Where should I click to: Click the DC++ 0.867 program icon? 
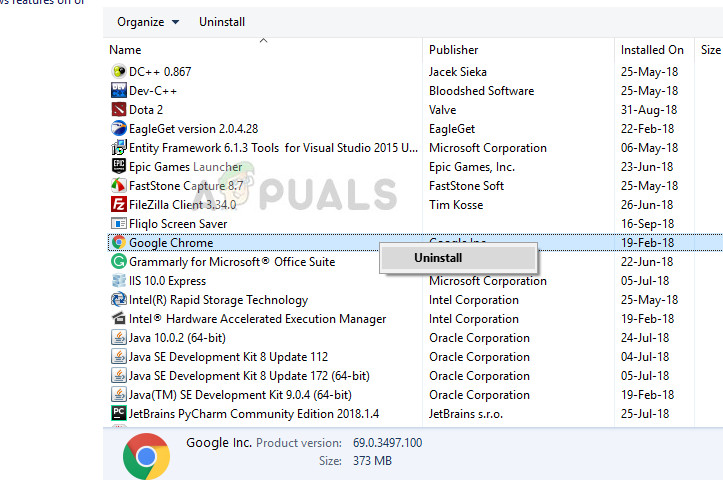[119, 71]
